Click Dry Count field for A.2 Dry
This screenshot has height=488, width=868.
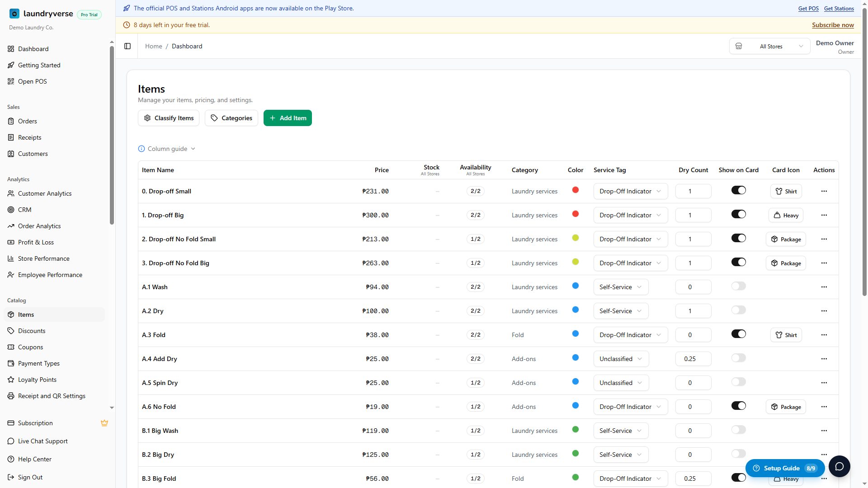[x=693, y=311]
